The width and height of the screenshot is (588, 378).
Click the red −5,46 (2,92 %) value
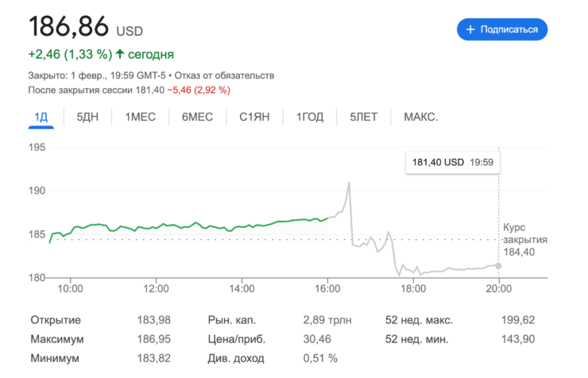[x=199, y=90]
